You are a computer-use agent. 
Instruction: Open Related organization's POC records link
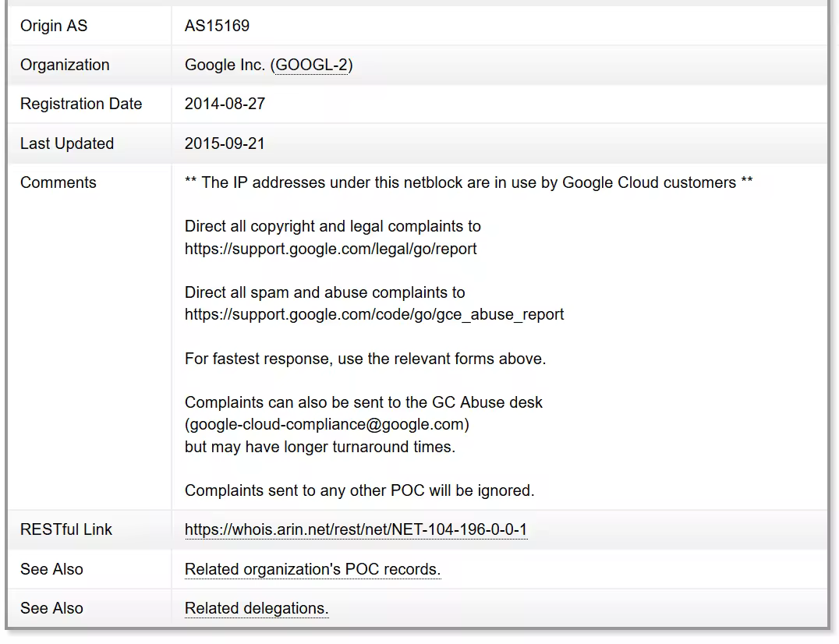[x=313, y=569]
